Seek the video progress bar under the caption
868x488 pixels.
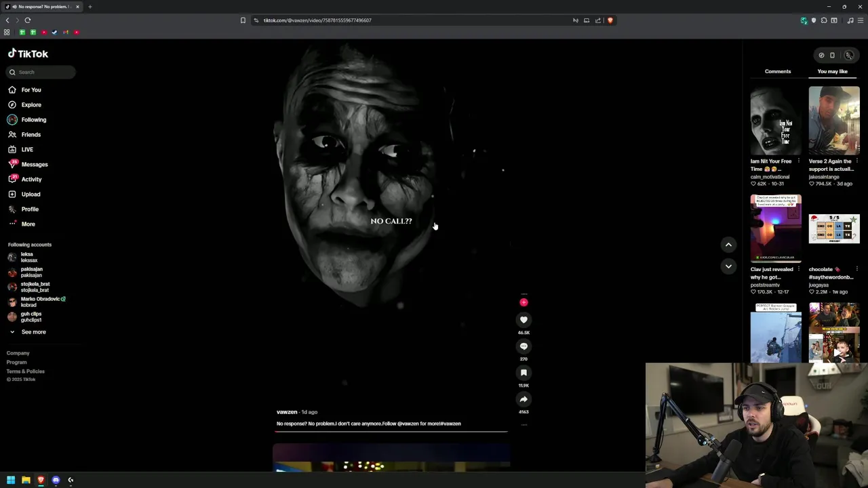pos(391,431)
